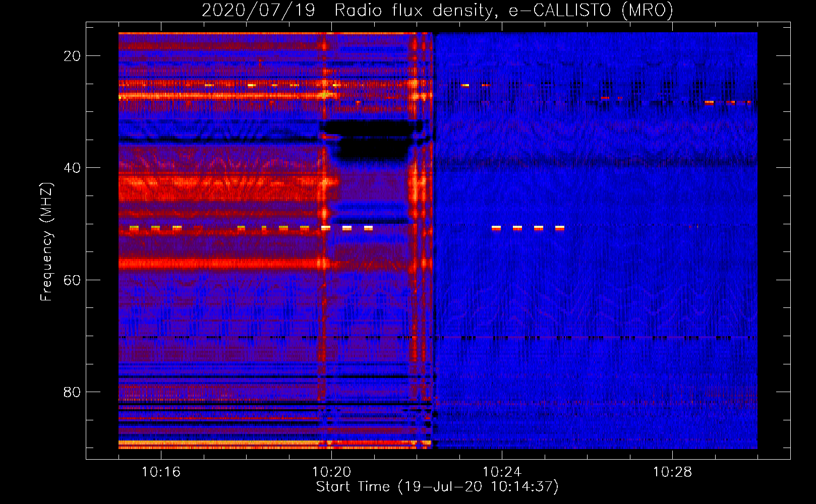Click the 80 MHz frequency tick label

[x=72, y=392]
